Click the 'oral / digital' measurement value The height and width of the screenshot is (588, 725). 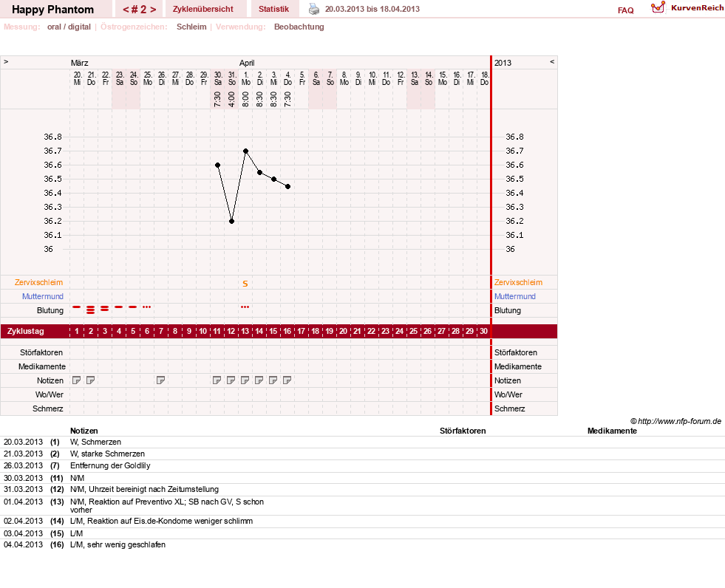69,27
